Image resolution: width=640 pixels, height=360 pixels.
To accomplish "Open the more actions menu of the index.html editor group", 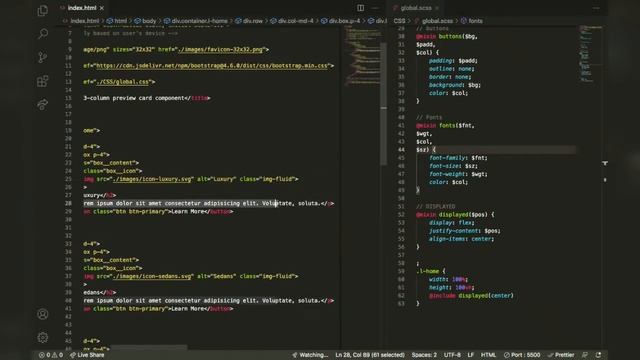I will click(375, 8).
